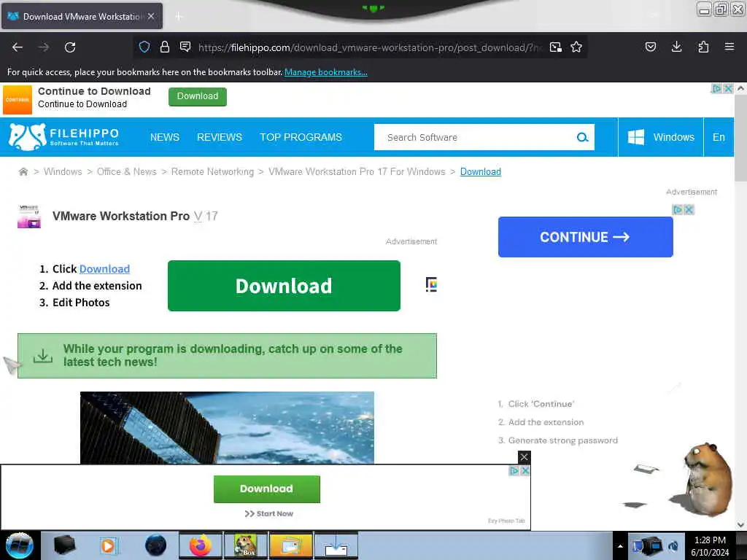Click the home breadcrumb icon

(x=23, y=171)
